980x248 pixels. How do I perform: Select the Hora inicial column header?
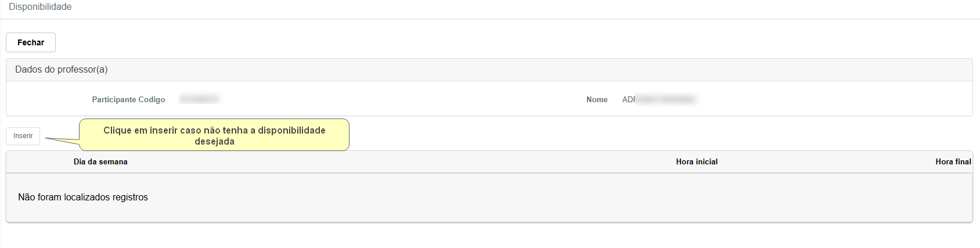[x=697, y=162]
